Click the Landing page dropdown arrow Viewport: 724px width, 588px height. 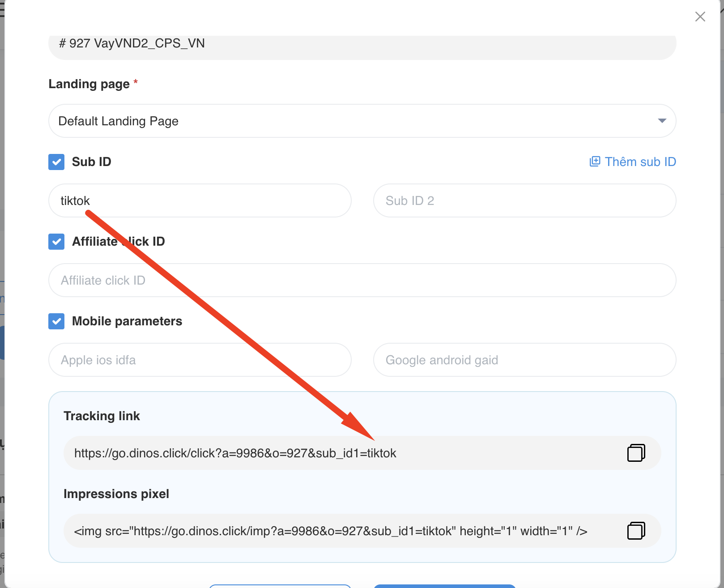[x=662, y=121]
